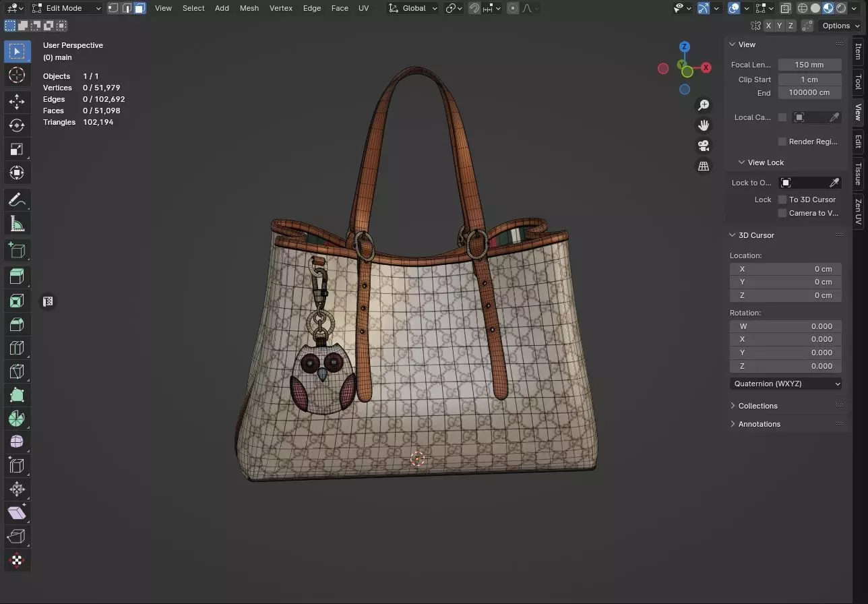
Task: Select the Poly Build tool
Action: click(x=17, y=394)
